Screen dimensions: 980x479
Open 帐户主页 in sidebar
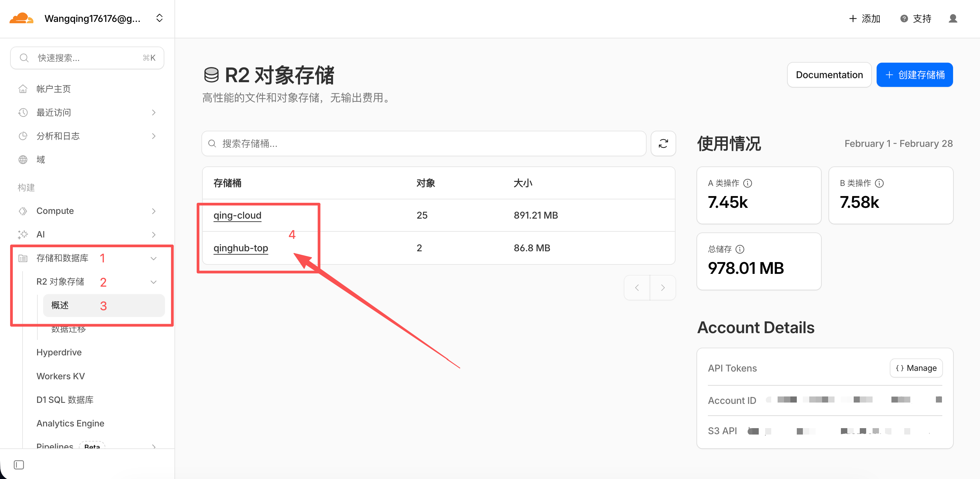(53, 89)
